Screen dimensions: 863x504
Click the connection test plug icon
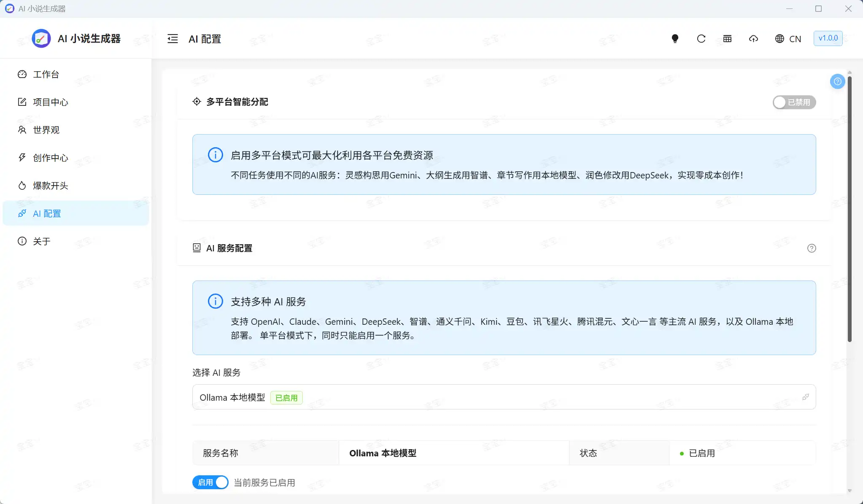pos(806,397)
